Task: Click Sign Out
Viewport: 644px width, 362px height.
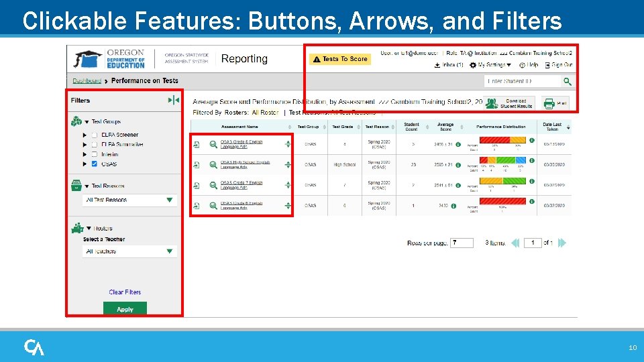Action: 558,65
